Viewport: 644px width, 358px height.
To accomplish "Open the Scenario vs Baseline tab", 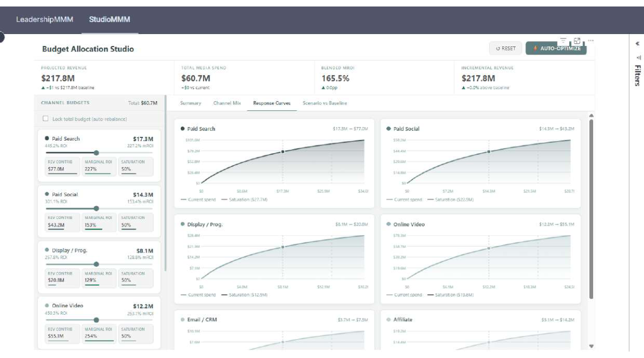I will pos(325,103).
